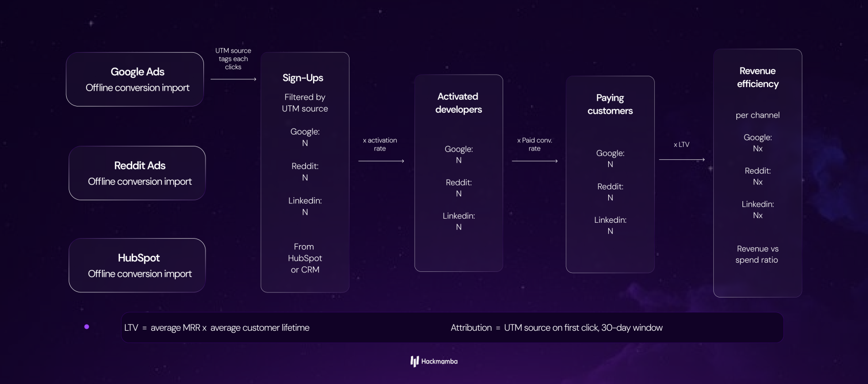This screenshot has width=868, height=384.
Task: Click the UTM source tags each clicks label
Action: click(233, 59)
